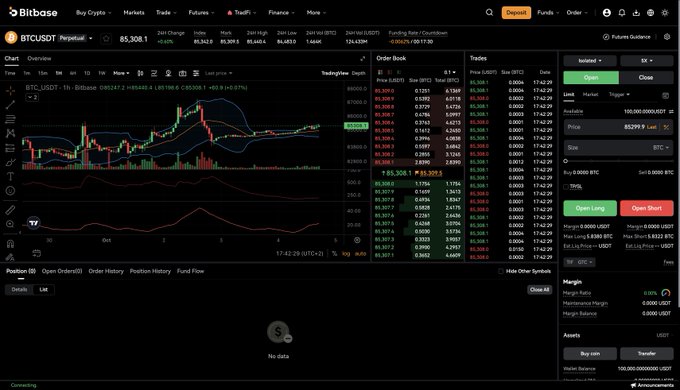This screenshot has height=390, width=680.
Task: Expand chart to fullscreen
Action: (x=363, y=58)
